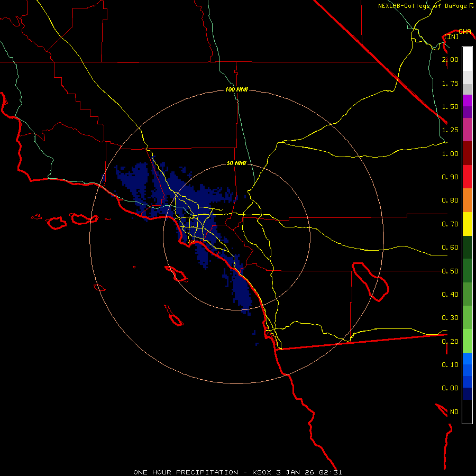Click the 'NEXLAB-College of DuPage' credit text
The height and width of the screenshot is (476, 476).
coord(423,6)
